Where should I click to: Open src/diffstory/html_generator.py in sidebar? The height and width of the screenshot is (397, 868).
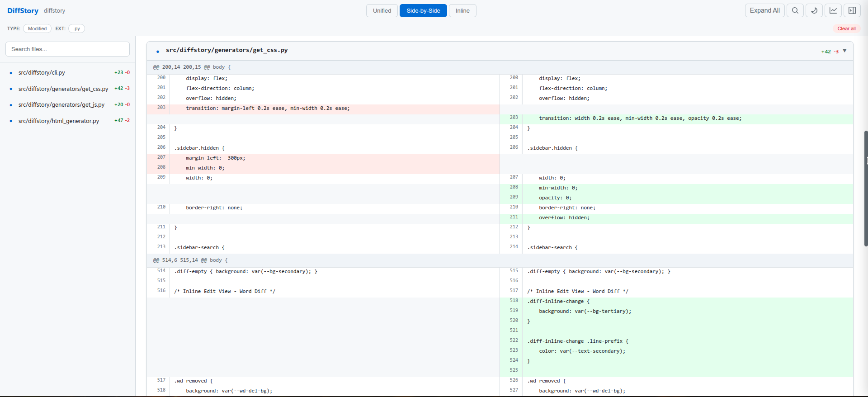(x=59, y=121)
